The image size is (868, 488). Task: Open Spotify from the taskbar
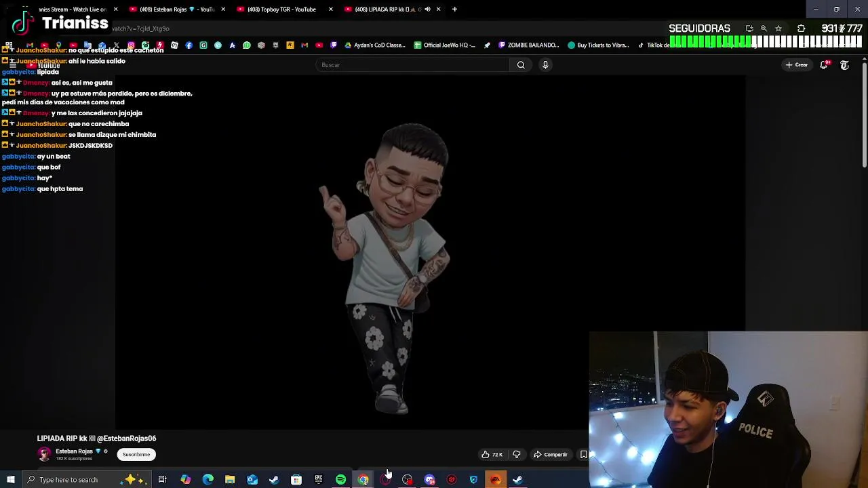coord(340,480)
